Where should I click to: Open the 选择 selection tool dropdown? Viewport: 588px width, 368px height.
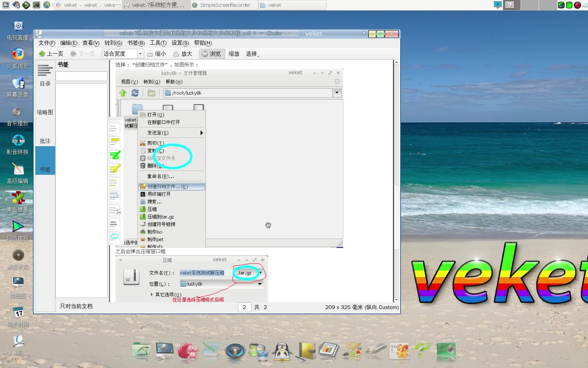[x=252, y=54]
